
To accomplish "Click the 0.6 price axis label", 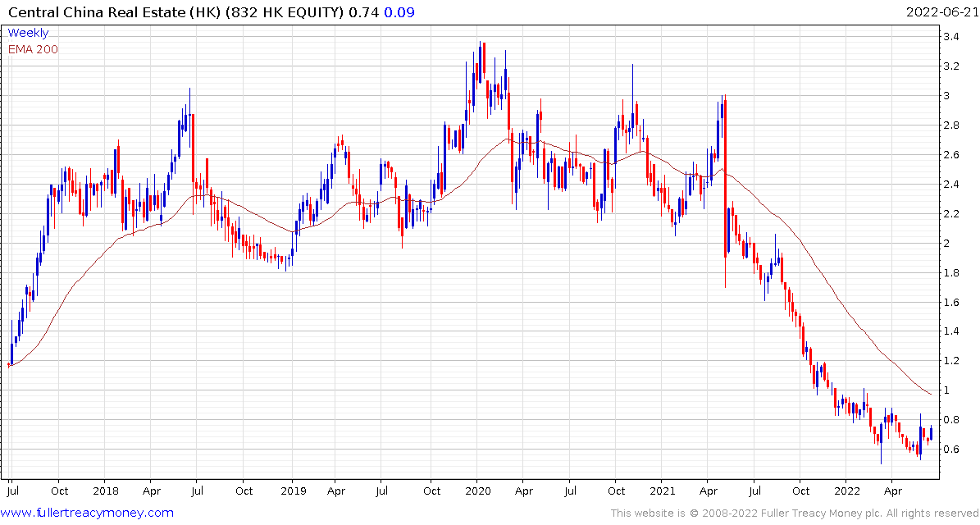I will [x=952, y=450].
